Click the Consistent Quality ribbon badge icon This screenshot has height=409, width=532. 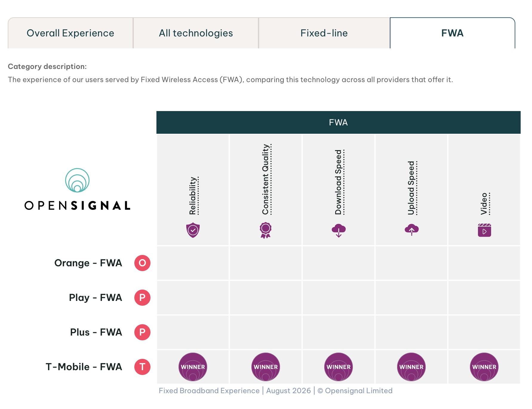coord(265,230)
